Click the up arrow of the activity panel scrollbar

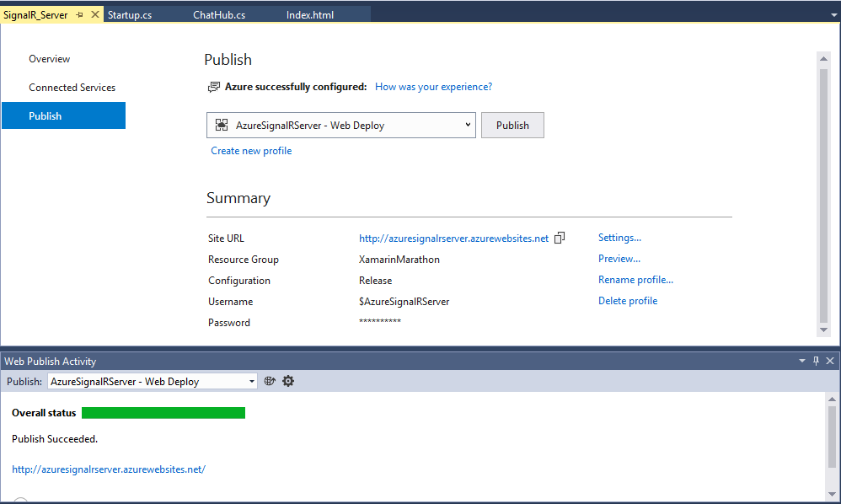point(832,399)
